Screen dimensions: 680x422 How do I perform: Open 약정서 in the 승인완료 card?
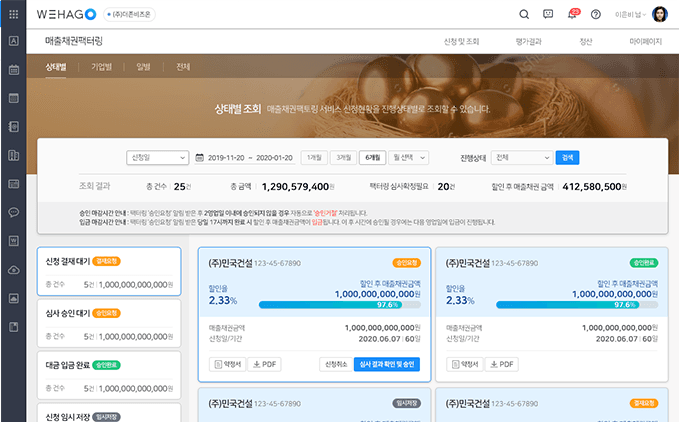465,364
